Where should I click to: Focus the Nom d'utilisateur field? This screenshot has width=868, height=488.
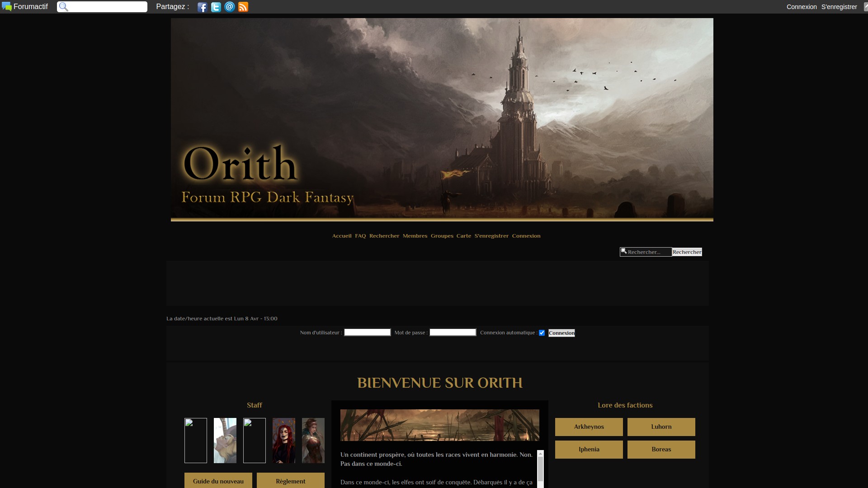click(367, 333)
